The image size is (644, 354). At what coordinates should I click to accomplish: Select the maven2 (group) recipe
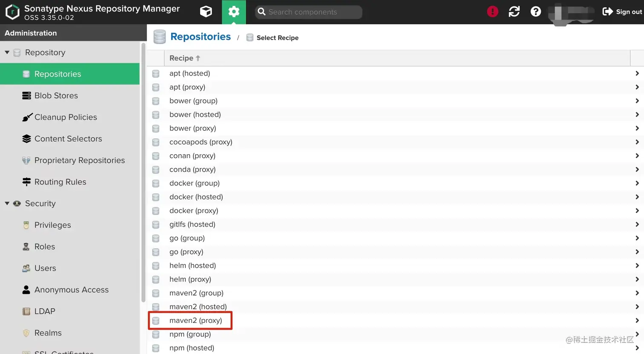point(395,293)
